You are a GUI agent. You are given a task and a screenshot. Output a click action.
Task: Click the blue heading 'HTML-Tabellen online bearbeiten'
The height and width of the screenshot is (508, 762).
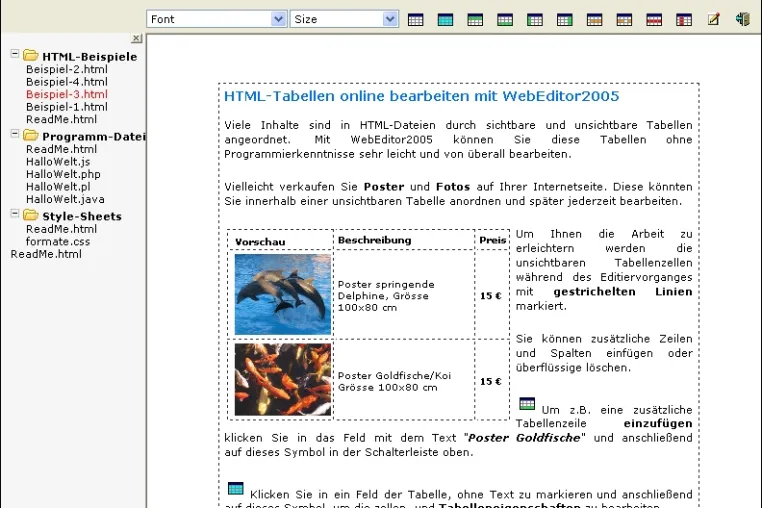(x=421, y=96)
